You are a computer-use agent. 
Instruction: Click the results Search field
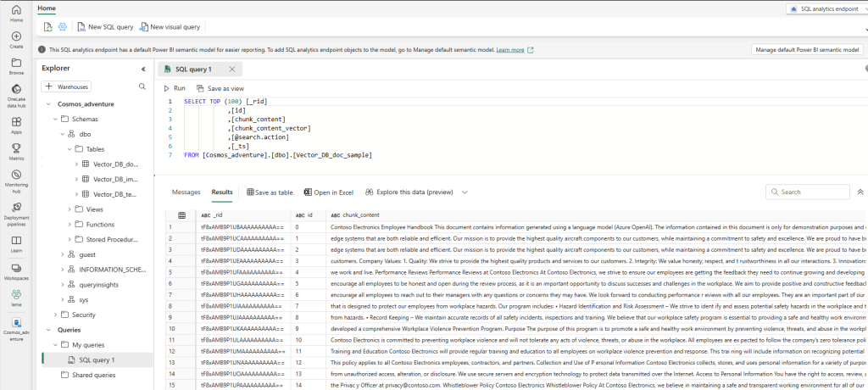(x=808, y=192)
